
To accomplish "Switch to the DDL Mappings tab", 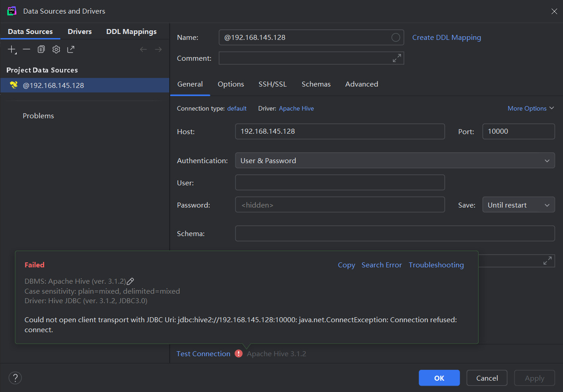I will click(132, 32).
